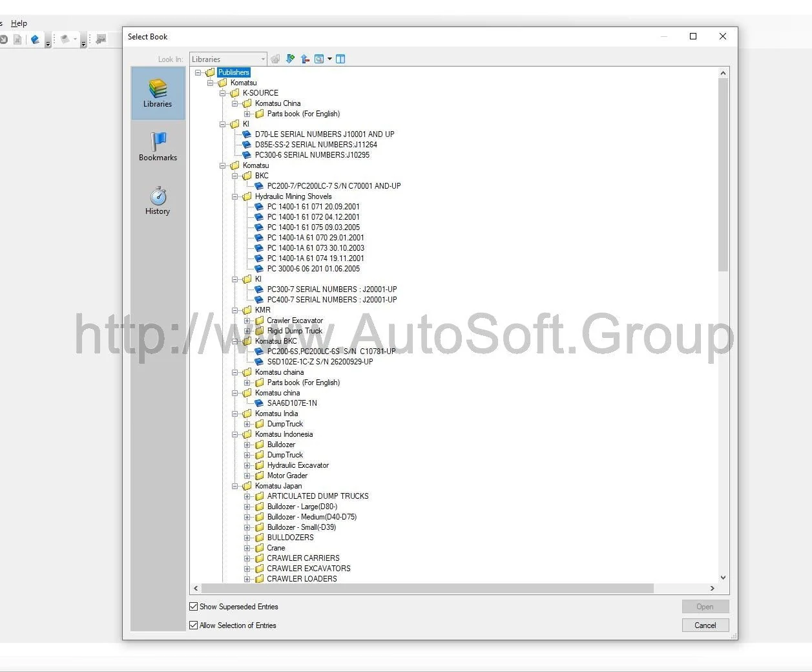
Task: Click book icon for S6D102E-1C-Z S/N 26200929-UP
Action: coord(259,362)
